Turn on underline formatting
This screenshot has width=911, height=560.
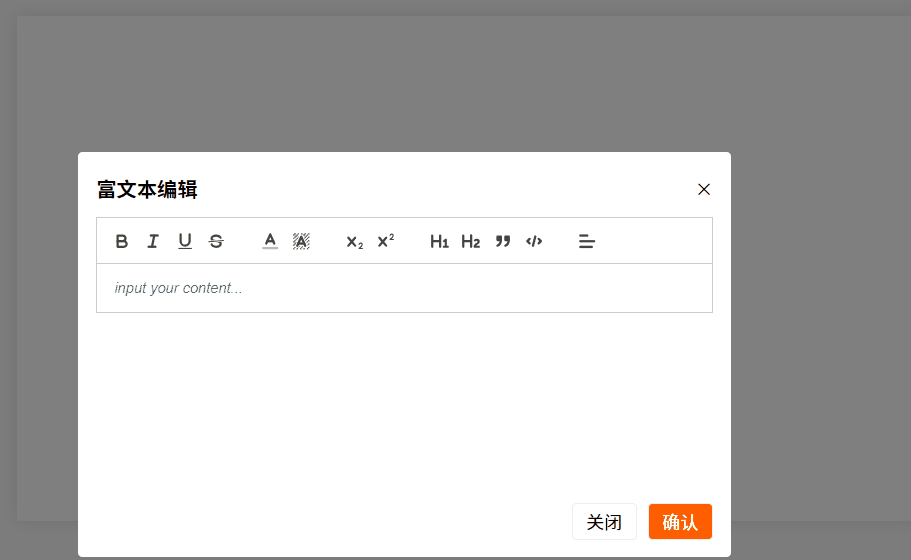click(185, 241)
